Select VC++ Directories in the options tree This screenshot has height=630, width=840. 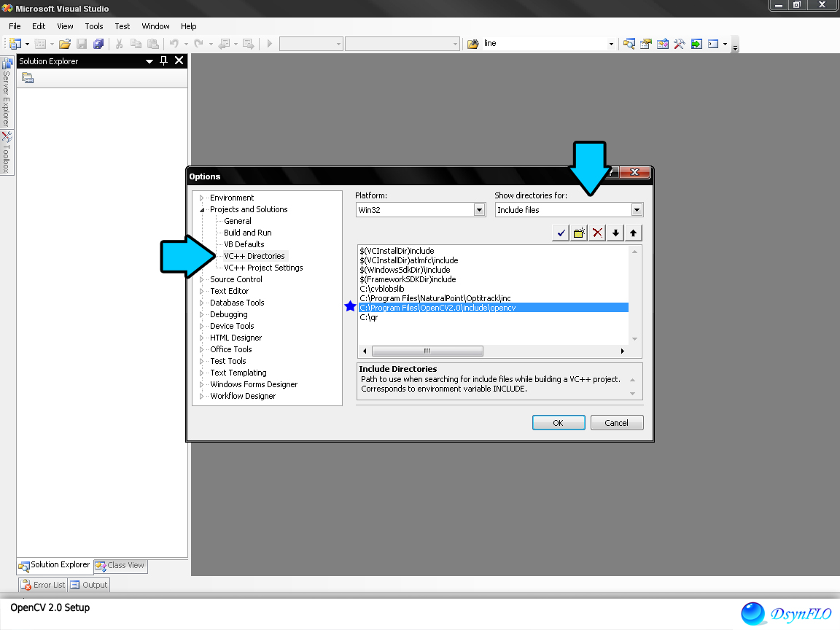point(254,256)
